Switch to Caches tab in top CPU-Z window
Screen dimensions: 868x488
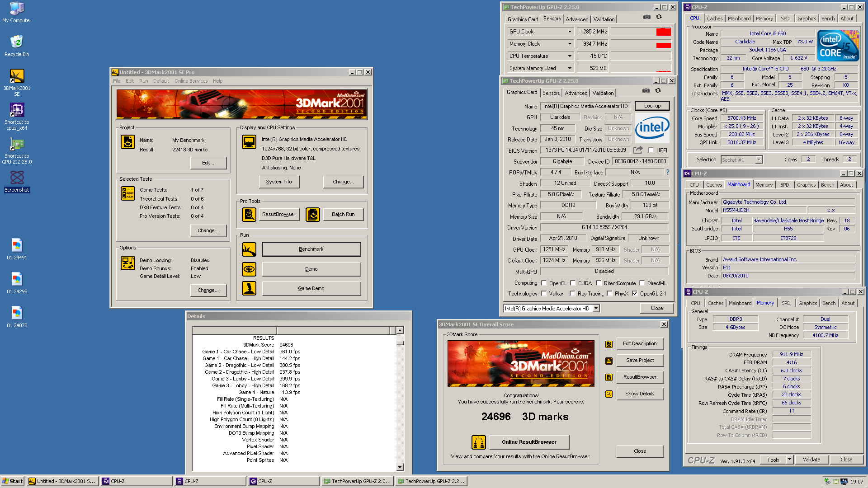click(x=714, y=19)
